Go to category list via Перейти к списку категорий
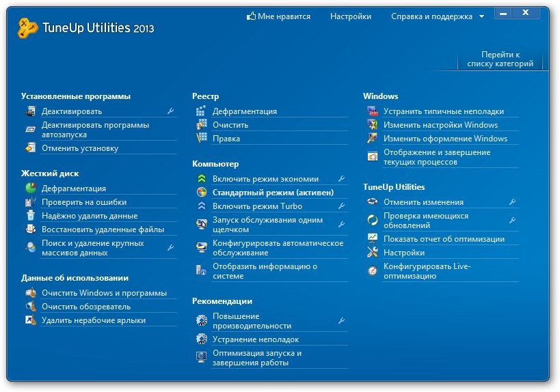 (x=500, y=59)
